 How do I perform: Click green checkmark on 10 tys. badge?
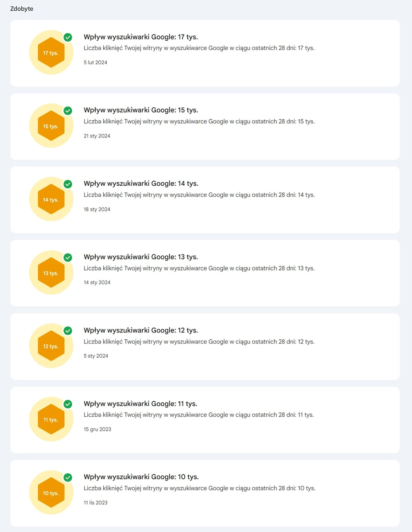(68, 477)
